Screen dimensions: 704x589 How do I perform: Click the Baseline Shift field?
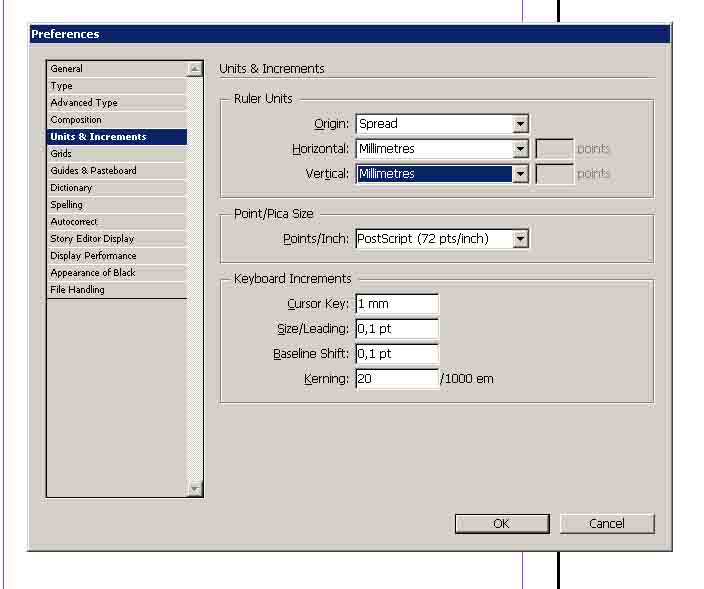point(397,354)
